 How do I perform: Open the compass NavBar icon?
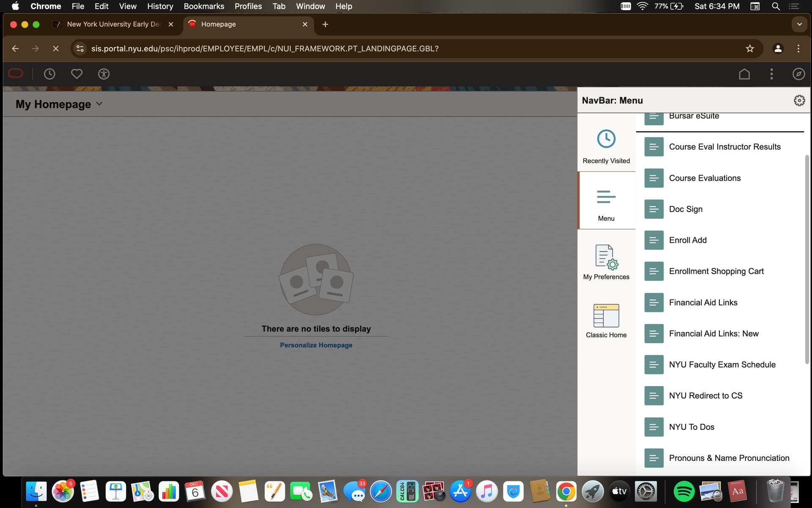point(798,74)
